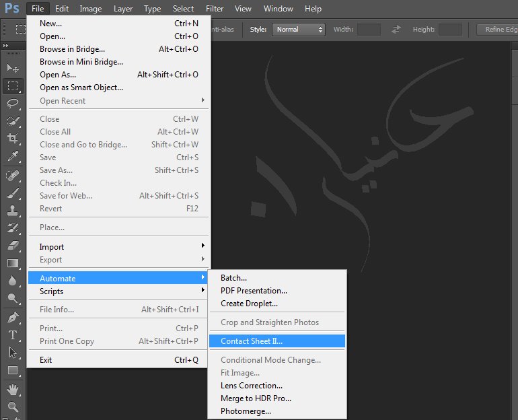518x420 pixels.
Task: Open the File menu
Action: pyautogui.click(x=38, y=9)
